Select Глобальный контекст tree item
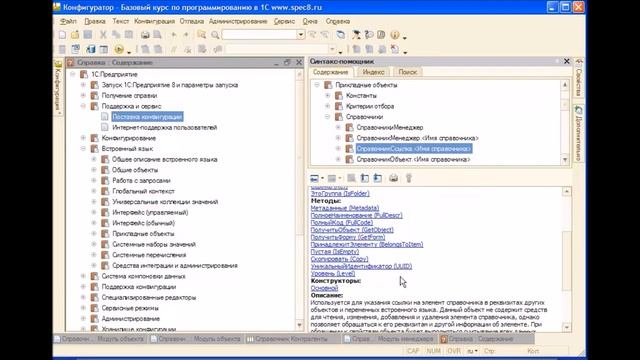This screenshot has height=360, width=640. [x=143, y=191]
